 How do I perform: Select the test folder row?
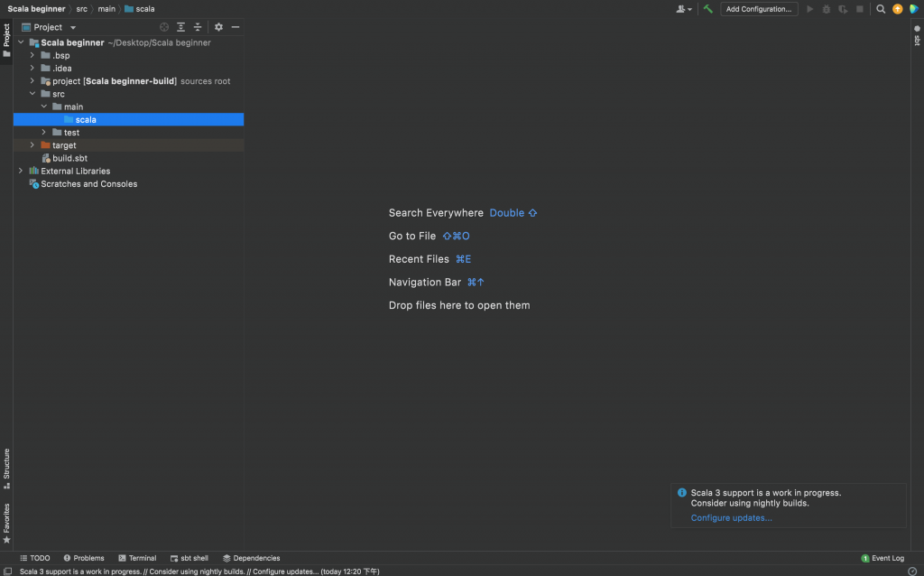(128, 132)
